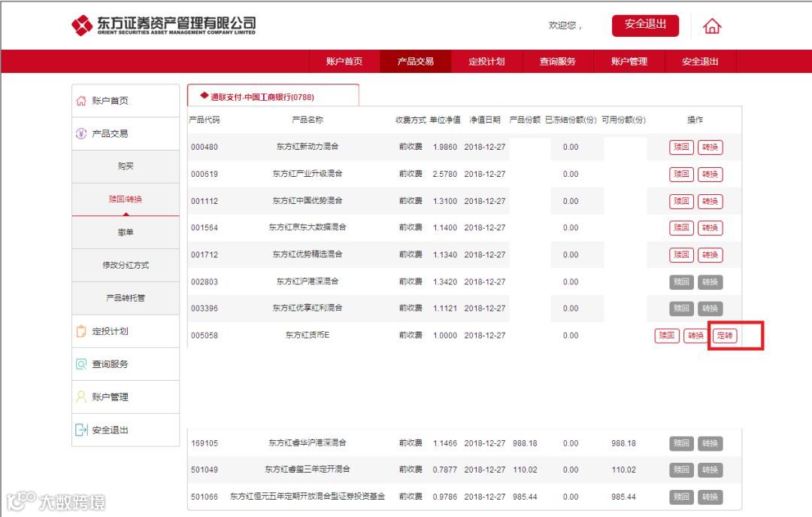Select product name 东方红中国优势混合

pos(307,201)
